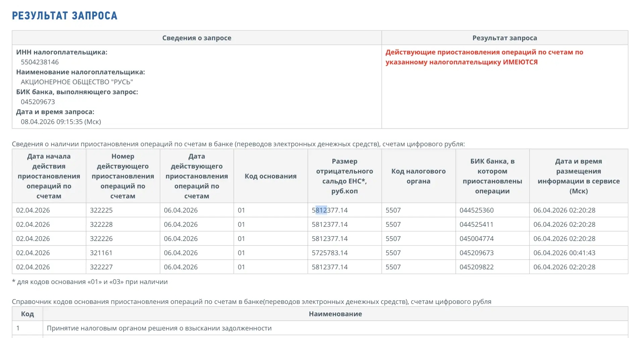Click the taxpayer INN value 5504238146
Image resolution: width=644 pixels, height=338 pixels.
point(40,62)
